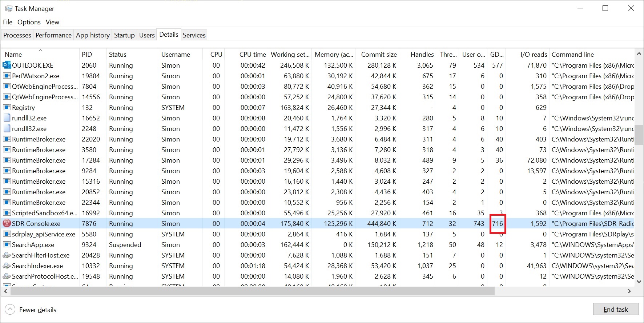Viewport: 644px width, 323px height.
Task: Switch to the Performance tab
Action: pyautogui.click(x=53, y=35)
